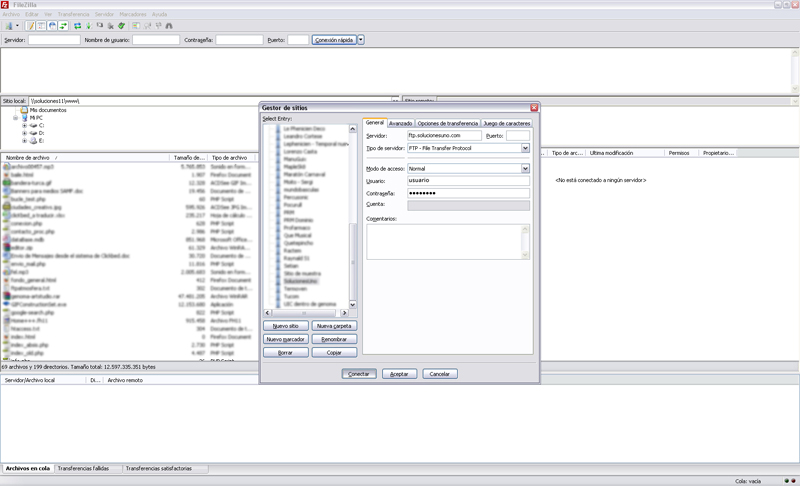Click the Nuevo marcador button

point(286,339)
